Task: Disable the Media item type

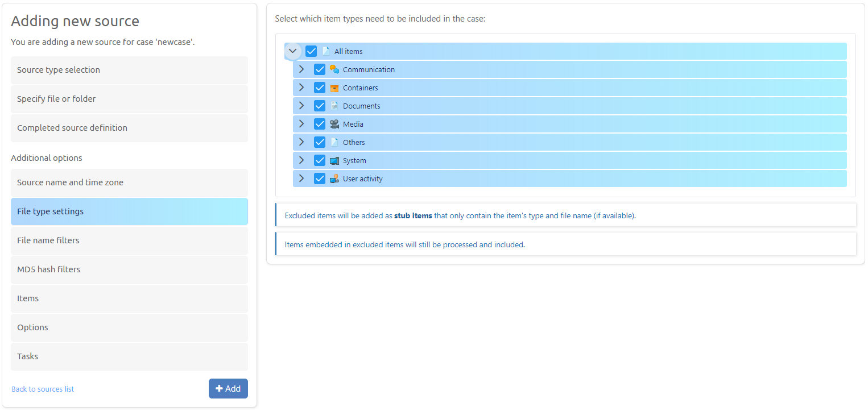Action: 320,123
